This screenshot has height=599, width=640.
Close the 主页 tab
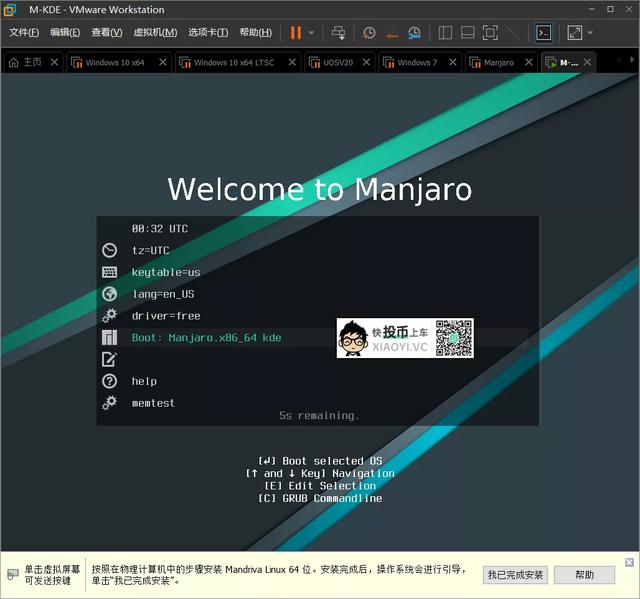pyautogui.click(x=55, y=62)
